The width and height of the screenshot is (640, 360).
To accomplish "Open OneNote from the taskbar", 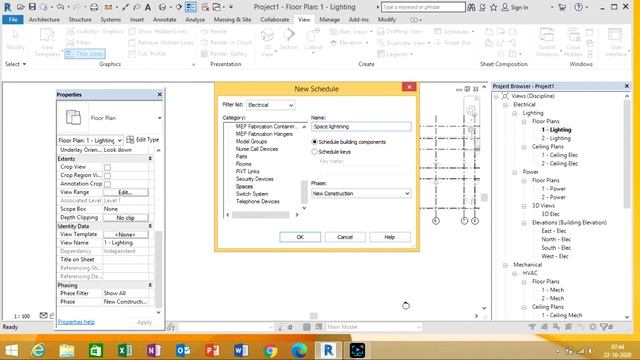I will 154,350.
